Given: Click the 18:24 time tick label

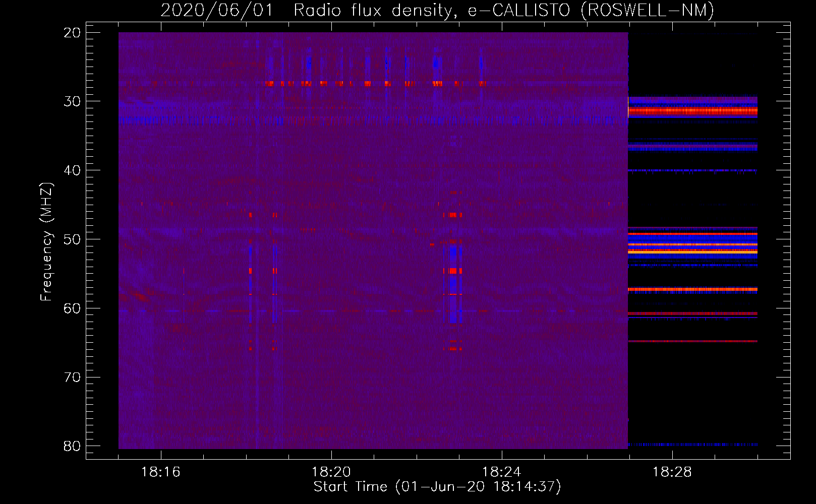Looking at the screenshot, I should (501, 472).
